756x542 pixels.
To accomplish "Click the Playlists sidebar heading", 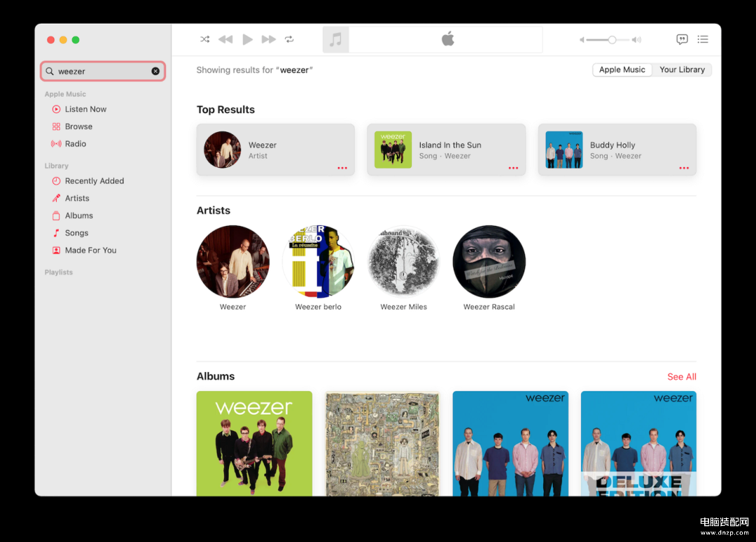I will click(59, 272).
